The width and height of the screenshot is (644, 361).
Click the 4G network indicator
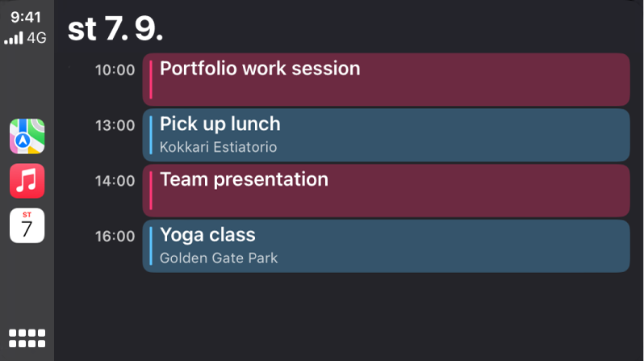pos(37,37)
